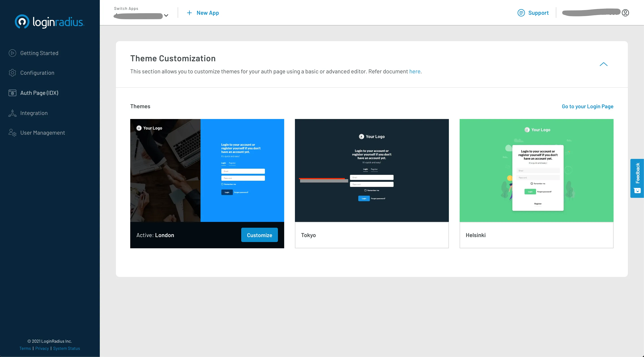Screen dimensions: 644x357
Task: Open the System Status footer link
Action: tap(66, 348)
